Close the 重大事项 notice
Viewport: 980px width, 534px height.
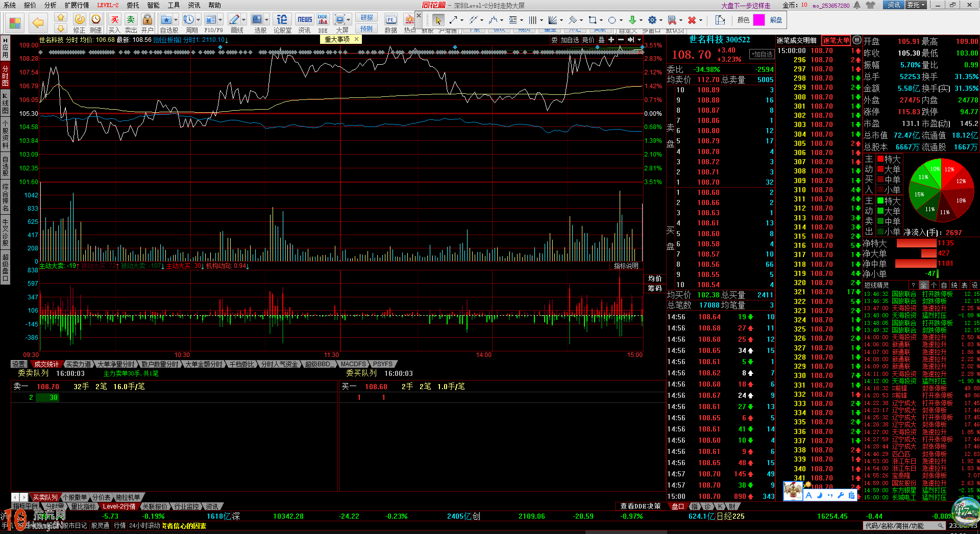(x=356, y=39)
